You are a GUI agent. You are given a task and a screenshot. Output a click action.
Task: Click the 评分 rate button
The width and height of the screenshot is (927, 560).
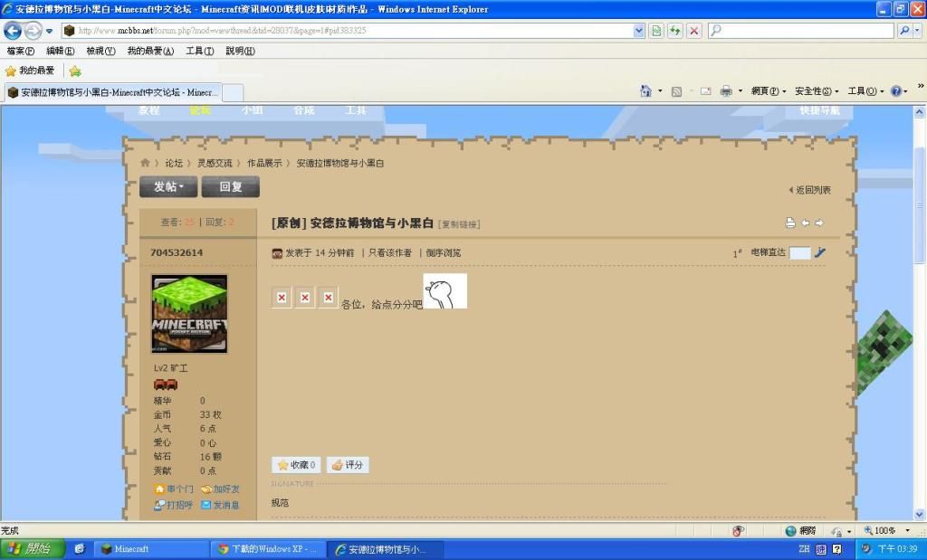[x=348, y=465]
